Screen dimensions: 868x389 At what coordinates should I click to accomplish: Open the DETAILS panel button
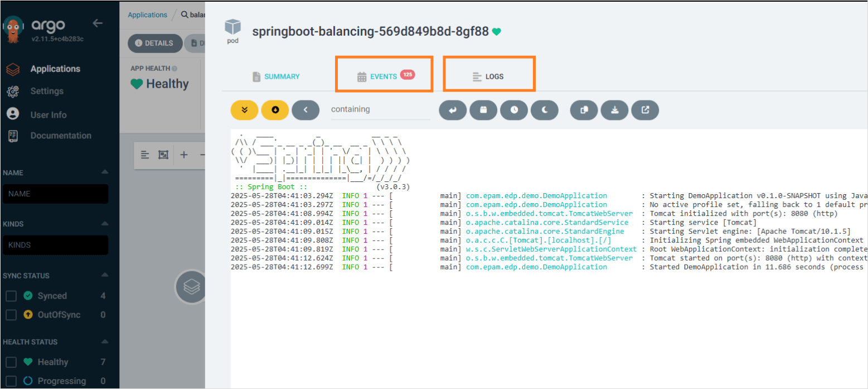[154, 43]
